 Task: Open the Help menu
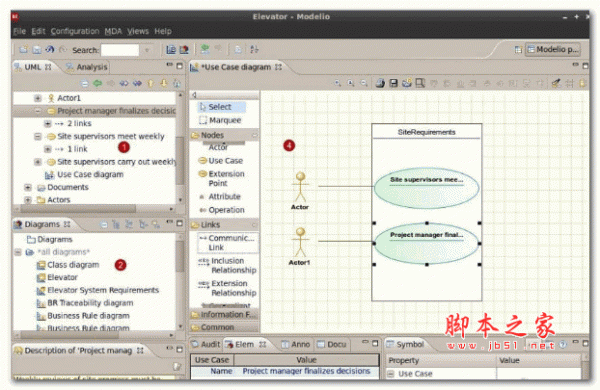point(163,31)
